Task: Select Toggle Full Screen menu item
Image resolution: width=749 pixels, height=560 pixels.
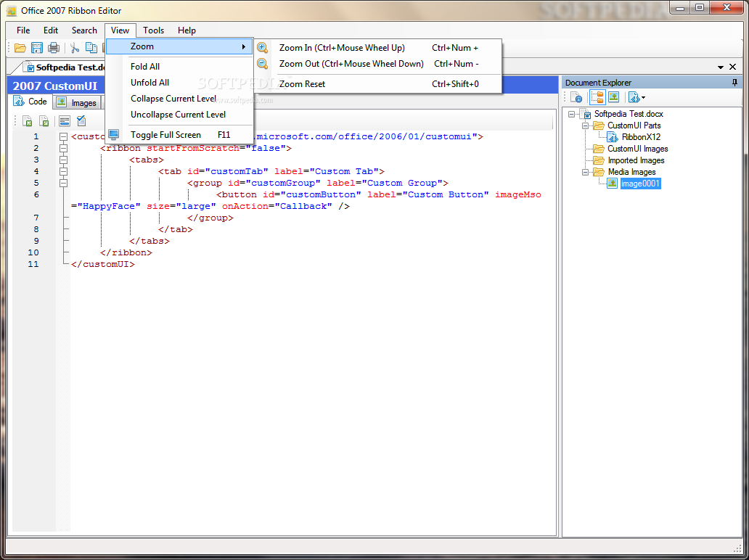Action: (179, 135)
